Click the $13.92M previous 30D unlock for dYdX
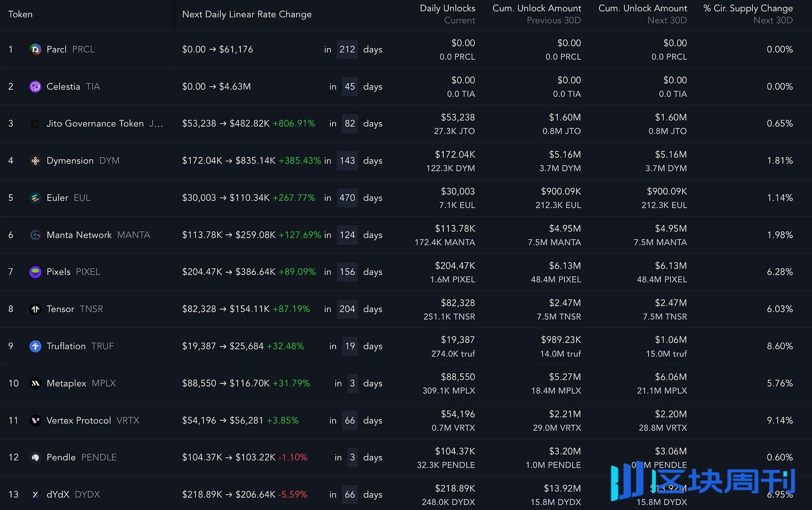Viewport: 812px width, 510px height. point(562,489)
